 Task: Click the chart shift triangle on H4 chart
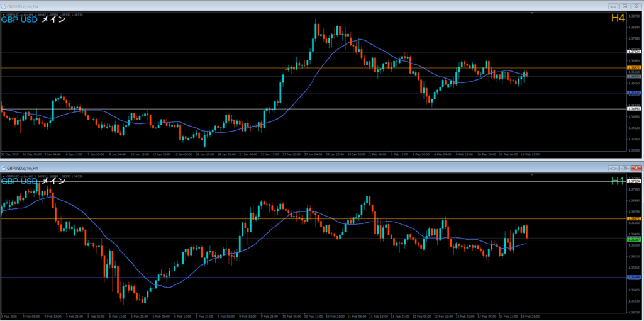[533, 13]
